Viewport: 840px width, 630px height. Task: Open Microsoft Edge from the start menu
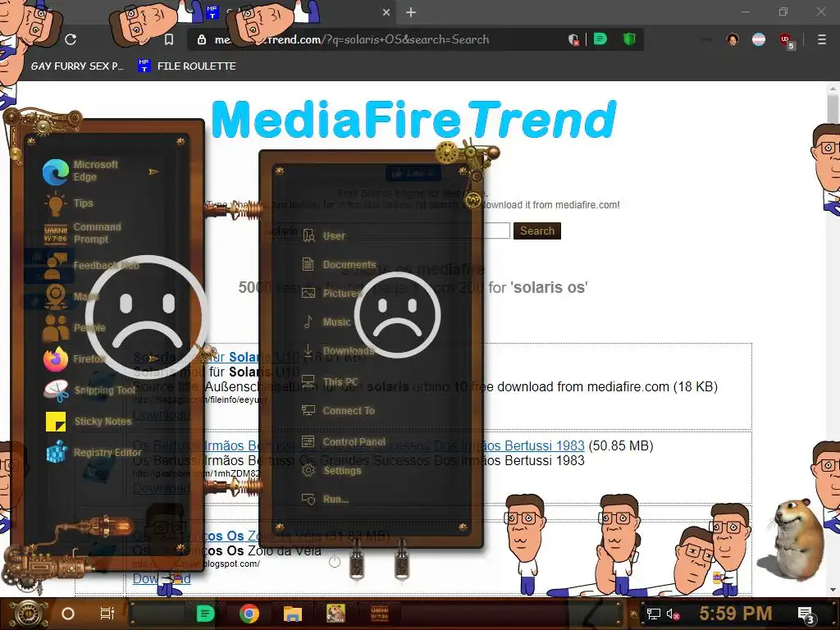tap(80, 171)
